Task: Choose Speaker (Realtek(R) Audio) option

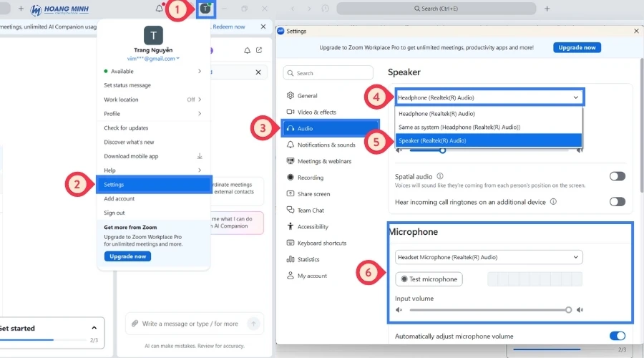Action: (x=489, y=140)
